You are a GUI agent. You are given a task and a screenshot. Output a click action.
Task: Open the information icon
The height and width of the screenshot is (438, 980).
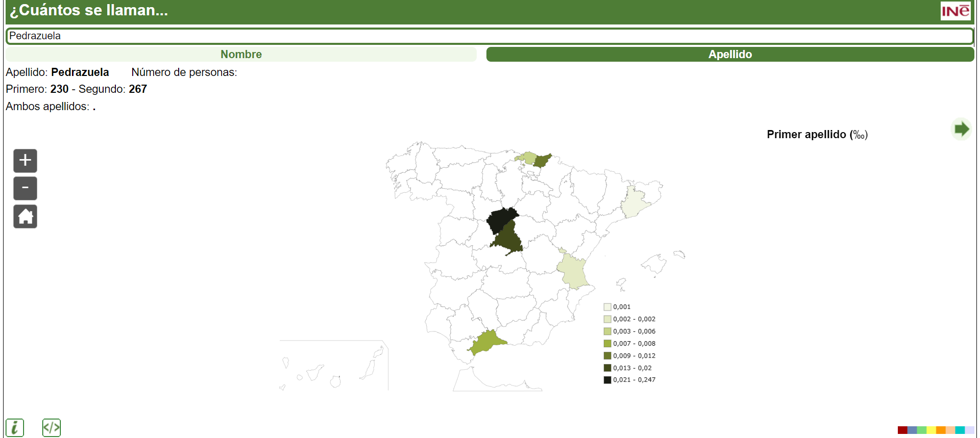15,427
